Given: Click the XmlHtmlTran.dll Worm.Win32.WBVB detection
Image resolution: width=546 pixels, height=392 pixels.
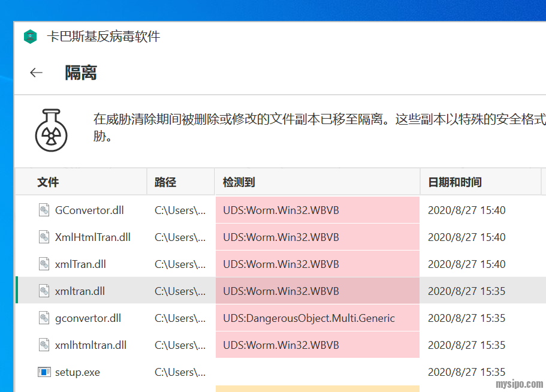Looking at the screenshot, I should [x=281, y=237].
